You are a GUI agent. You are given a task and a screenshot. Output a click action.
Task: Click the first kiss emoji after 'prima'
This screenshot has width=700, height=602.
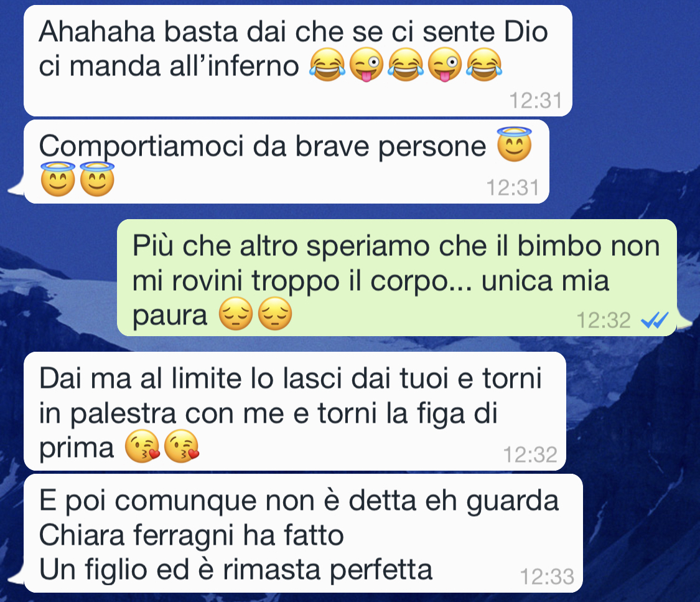(142, 446)
